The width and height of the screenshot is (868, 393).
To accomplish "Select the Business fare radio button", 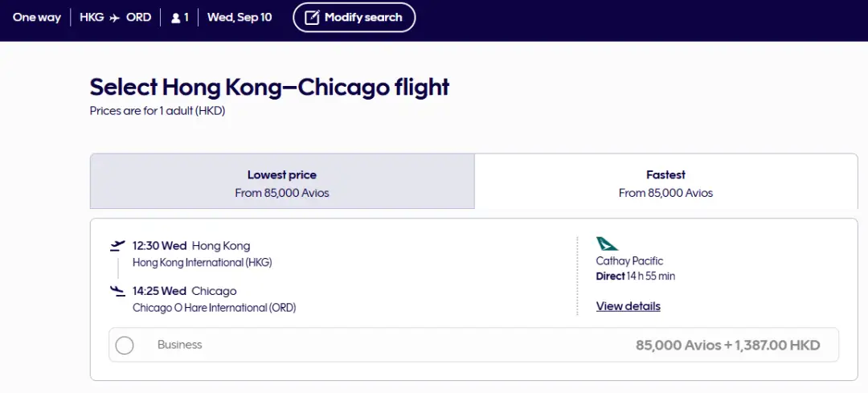I will [x=125, y=346].
